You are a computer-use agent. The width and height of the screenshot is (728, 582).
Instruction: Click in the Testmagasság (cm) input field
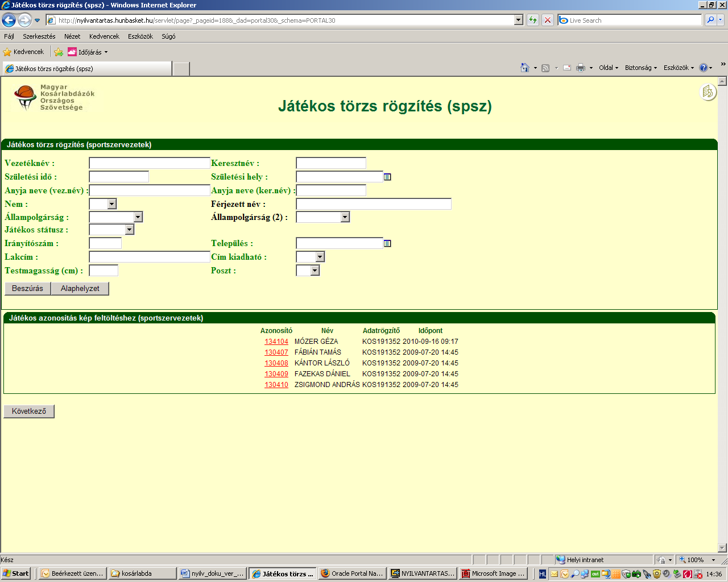[104, 271]
